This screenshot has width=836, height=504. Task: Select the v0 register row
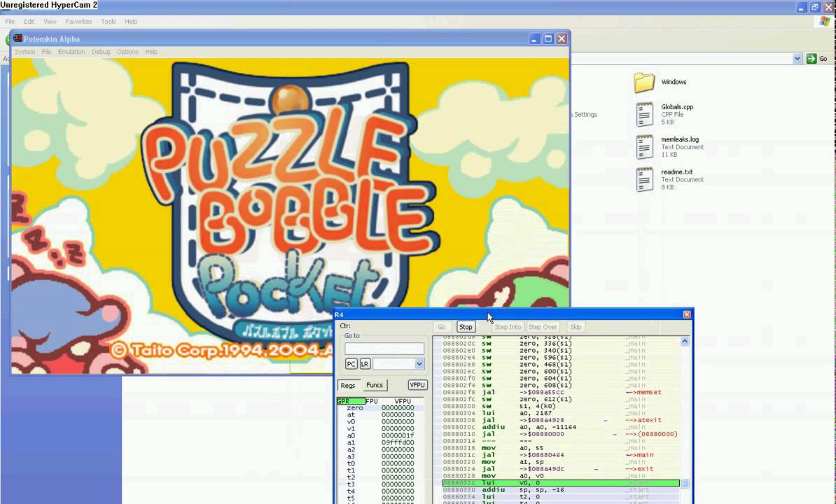coord(381,421)
